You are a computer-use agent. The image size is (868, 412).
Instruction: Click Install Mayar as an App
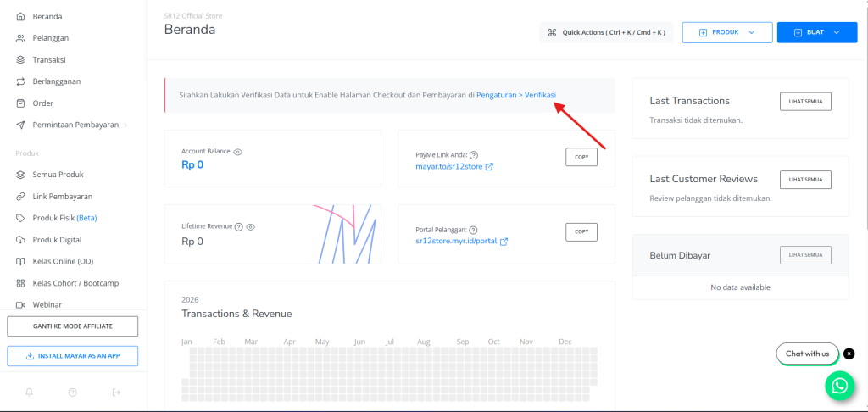(72, 356)
